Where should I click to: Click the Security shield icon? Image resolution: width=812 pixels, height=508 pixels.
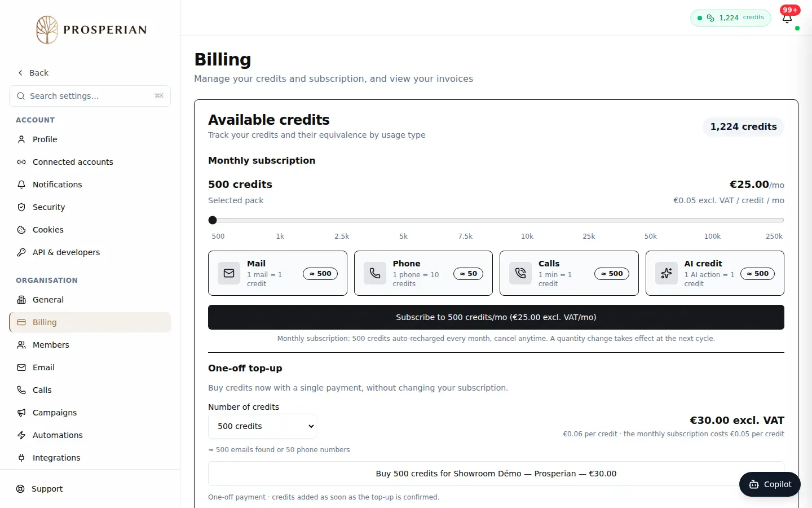click(21, 207)
